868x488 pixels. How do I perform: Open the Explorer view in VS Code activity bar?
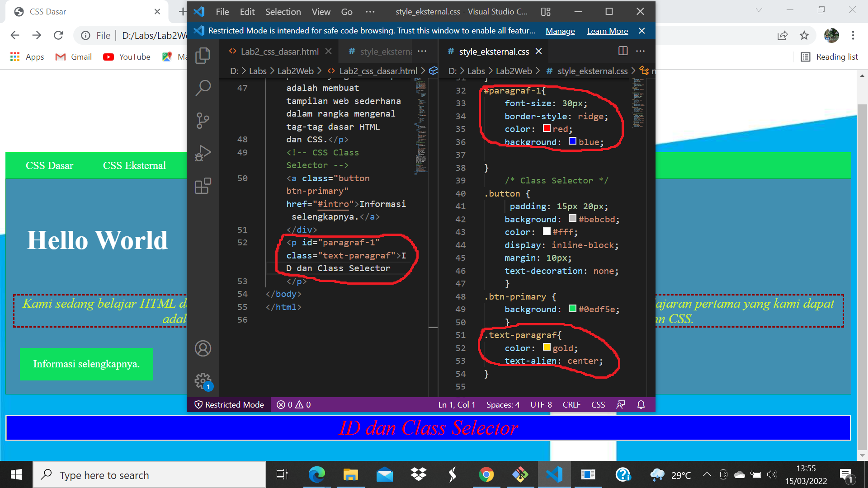tap(203, 55)
